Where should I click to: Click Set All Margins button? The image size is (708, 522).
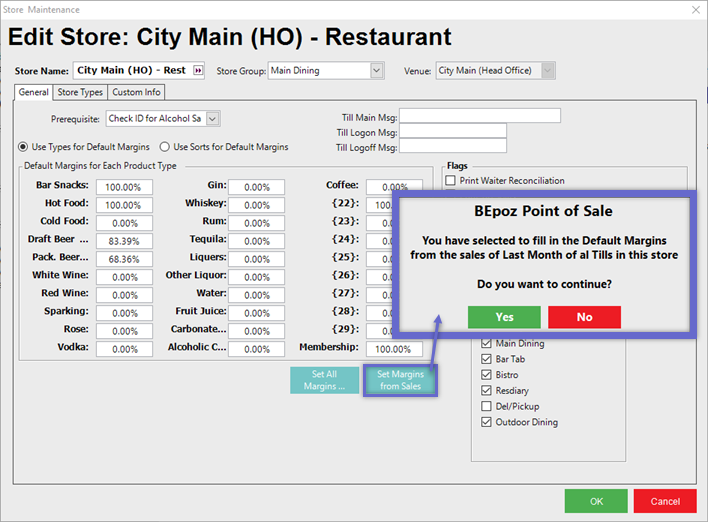[x=324, y=380]
